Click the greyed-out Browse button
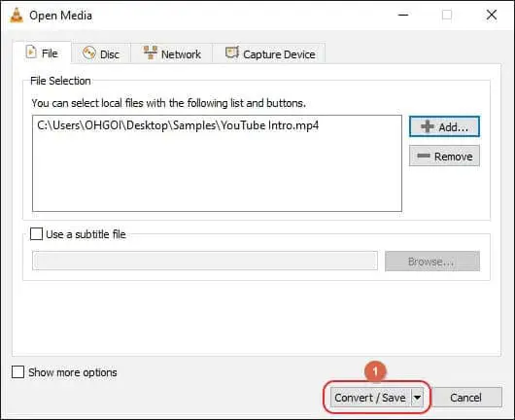515x420 pixels. 432,262
